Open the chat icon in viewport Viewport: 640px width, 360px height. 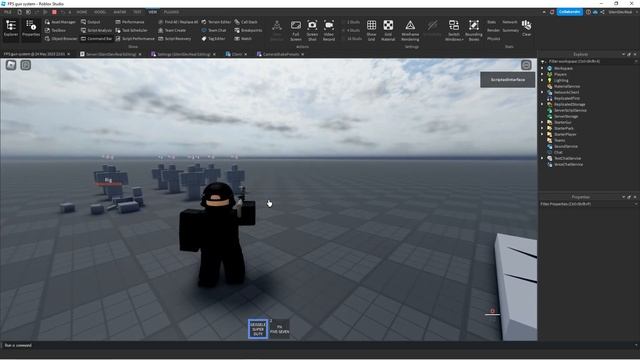point(26,65)
